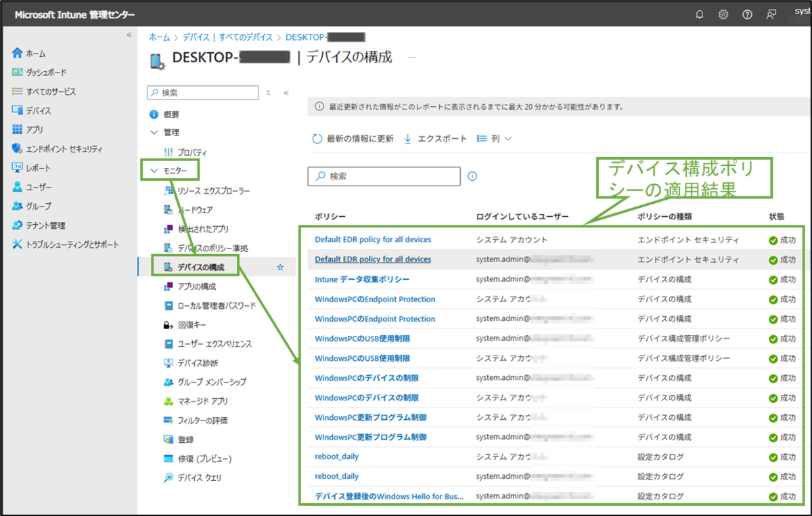The width and height of the screenshot is (812, 516).
Task: Click the resource menu search field
Action: pyautogui.click(x=203, y=93)
